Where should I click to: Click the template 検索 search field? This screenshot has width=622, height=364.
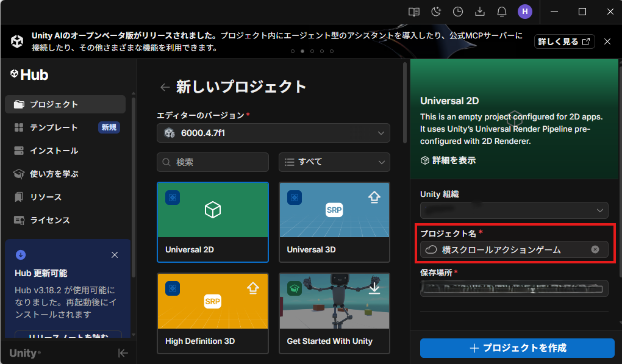pos(213,162)
